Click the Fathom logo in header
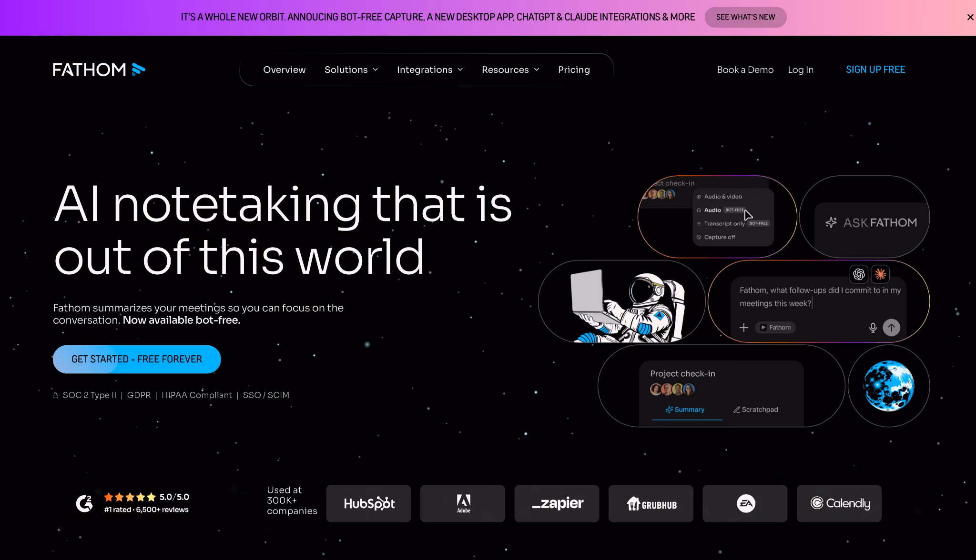This screenshot has width=976, height=560. (x=99, y=70)
